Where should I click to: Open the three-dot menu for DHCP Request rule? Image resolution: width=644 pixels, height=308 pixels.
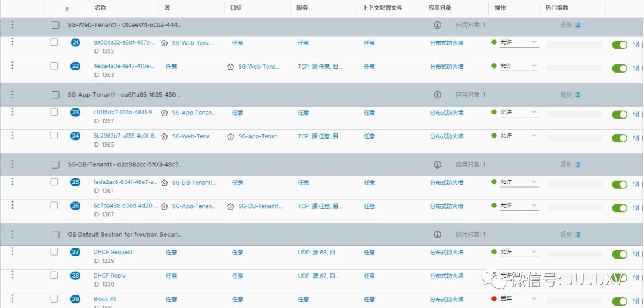pos(13,251)
